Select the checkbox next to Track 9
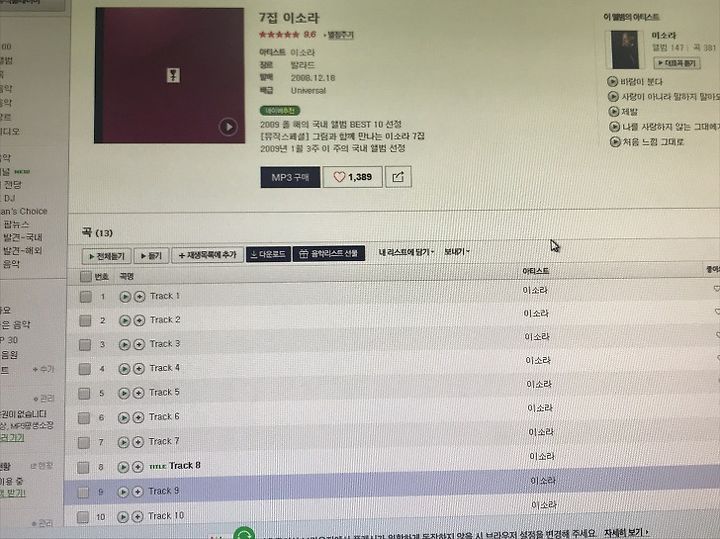This screenshot has width=720, height=539. 83,492
